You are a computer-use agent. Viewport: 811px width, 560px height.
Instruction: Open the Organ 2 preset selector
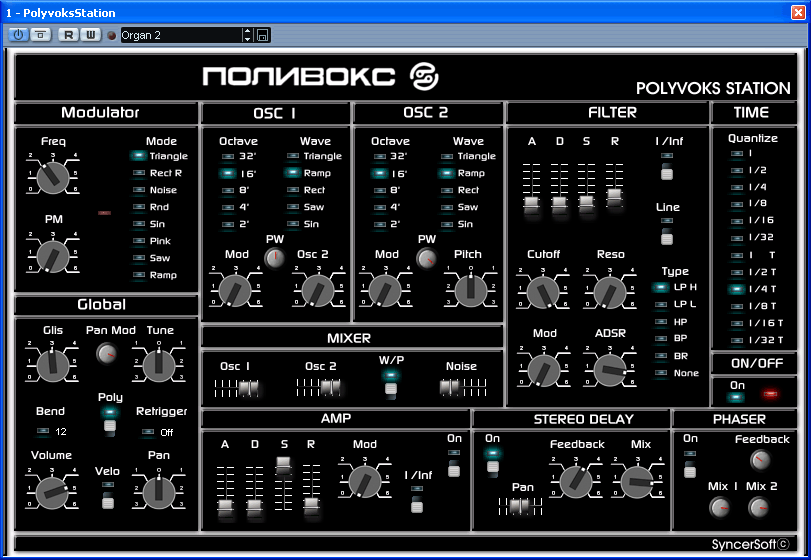181,35
